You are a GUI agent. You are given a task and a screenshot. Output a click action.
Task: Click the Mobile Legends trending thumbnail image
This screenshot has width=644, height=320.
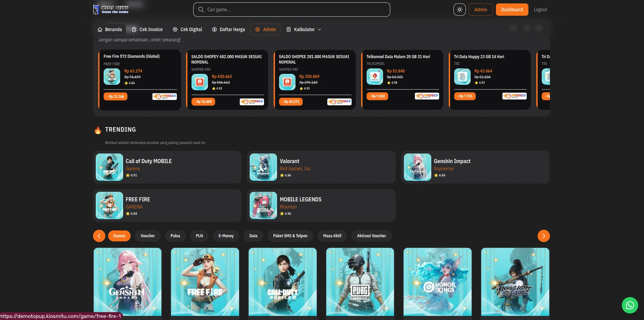tap(263, 205)
